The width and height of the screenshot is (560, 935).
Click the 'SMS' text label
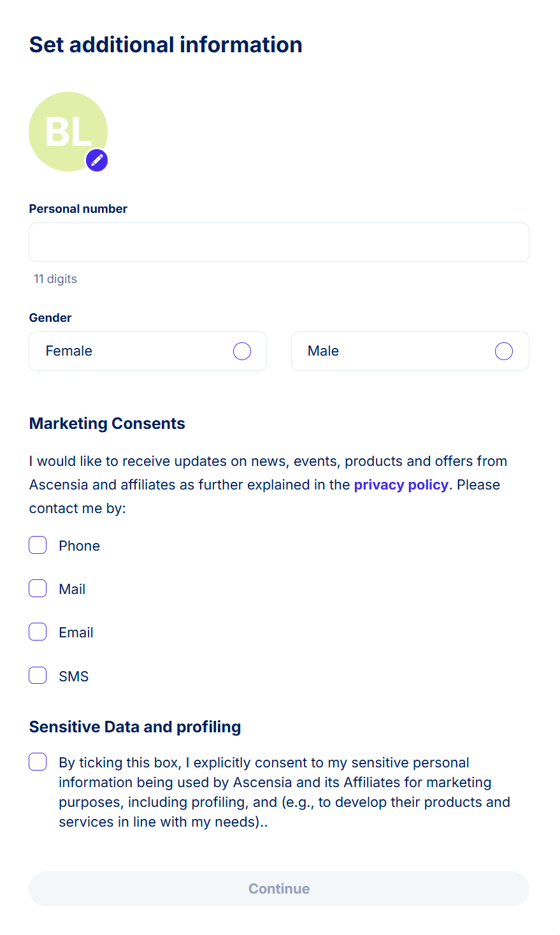pyautogui.click(x=74, y=676)
